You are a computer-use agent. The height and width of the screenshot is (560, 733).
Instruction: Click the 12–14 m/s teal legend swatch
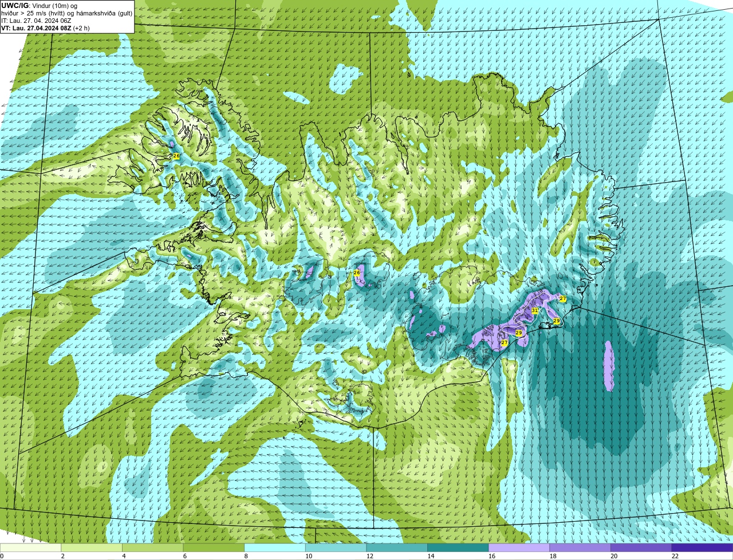[x=397, y=547]
